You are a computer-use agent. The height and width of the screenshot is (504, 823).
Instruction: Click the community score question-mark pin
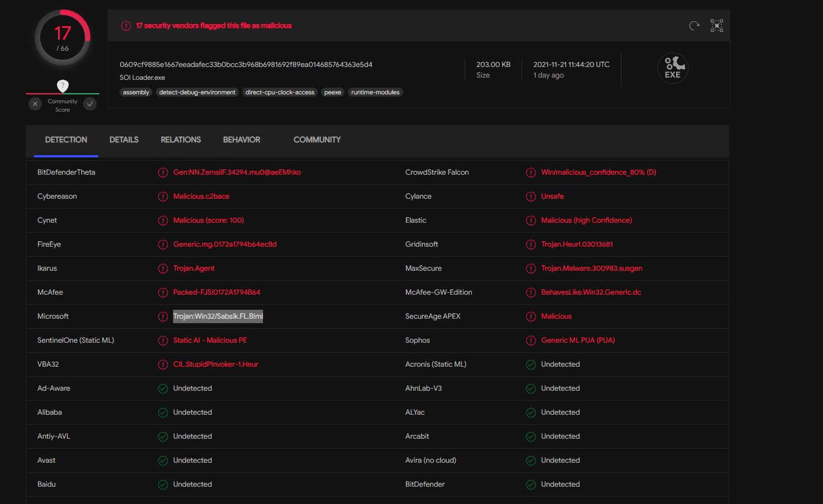coord(63,86)
